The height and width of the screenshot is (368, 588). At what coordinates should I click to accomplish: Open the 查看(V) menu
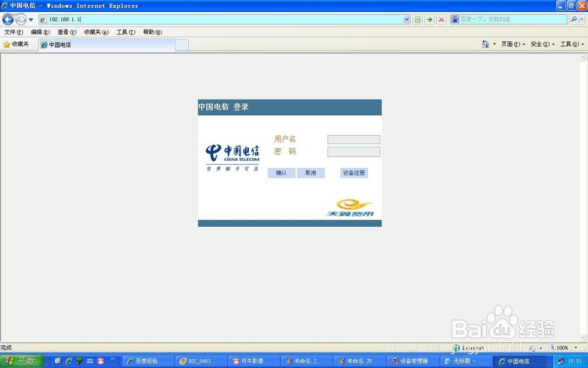(x=67, y=32)
